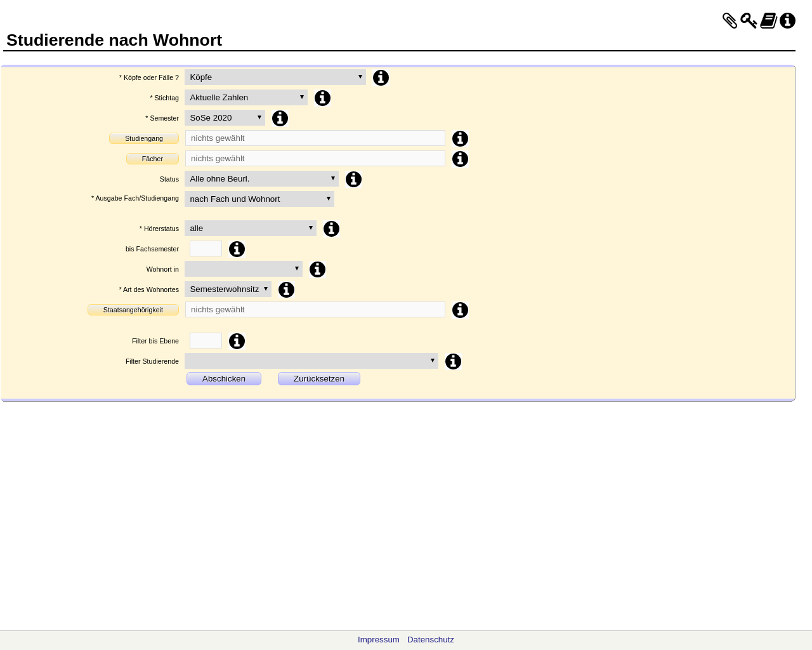Open the Datenschutz link
Viewport: 812px width, 650px height.
(x=431, y=640)
